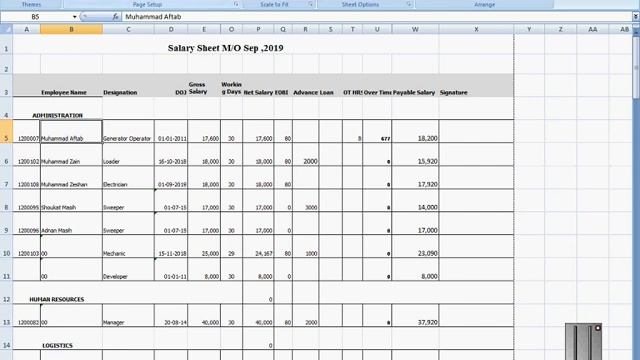Select the Muhammad Zeshan cell

click(x=71, y=178)
